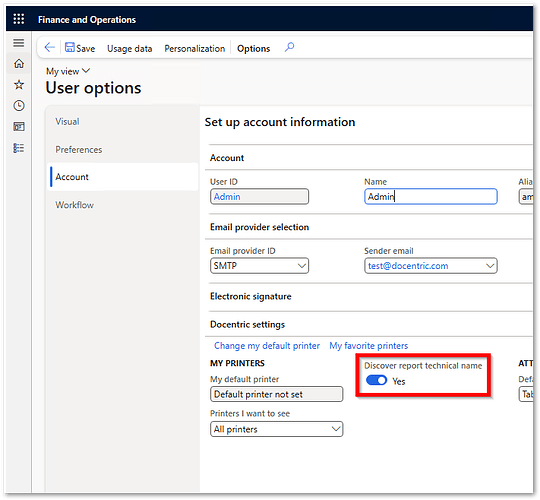The height and width of the screenshot is (500, 540).
Task: Switch to the Preferences tab
Action: click(79, 149)
